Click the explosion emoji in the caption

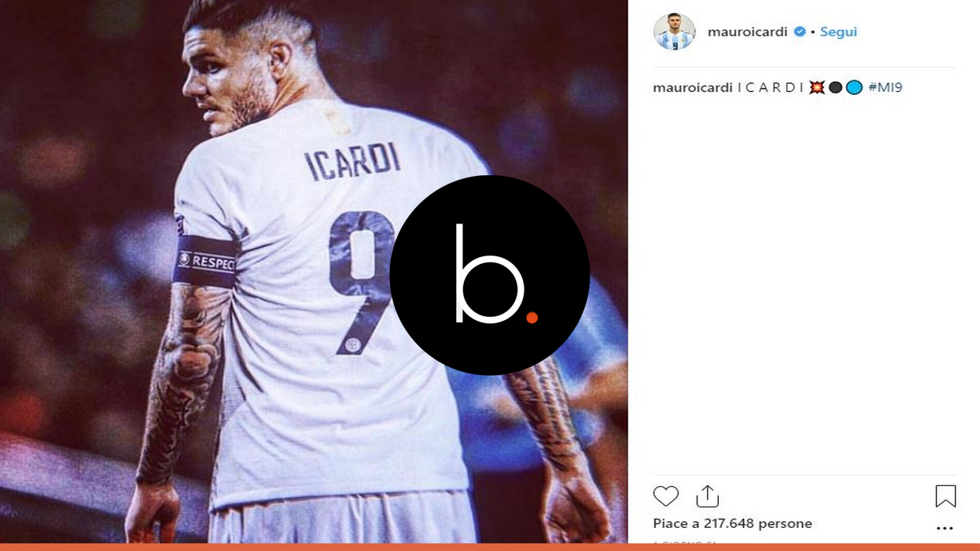tap(817, 88)
